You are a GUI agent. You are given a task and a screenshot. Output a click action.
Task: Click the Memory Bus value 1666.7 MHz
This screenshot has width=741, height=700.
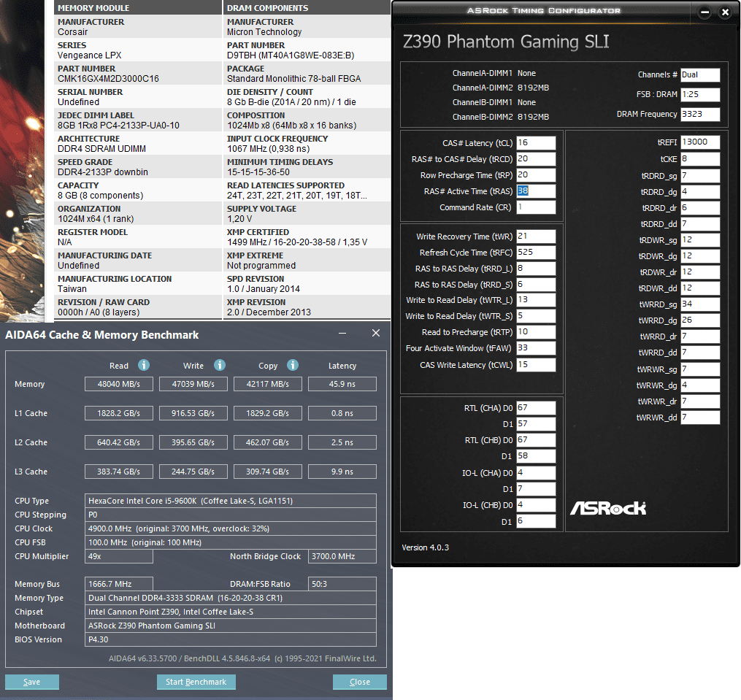[118, 584]
